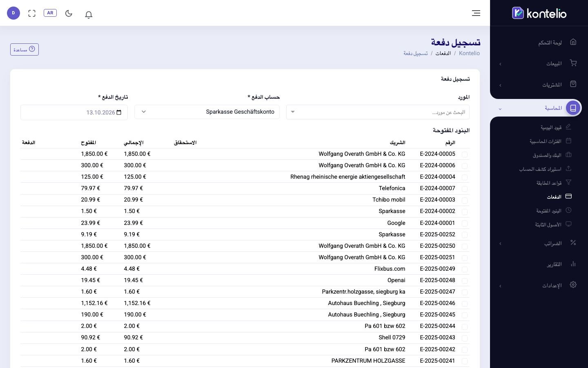This screenshot has width=588, height=368.
Task: Toggle fullscreen mode icon
Action: (32, 13)
